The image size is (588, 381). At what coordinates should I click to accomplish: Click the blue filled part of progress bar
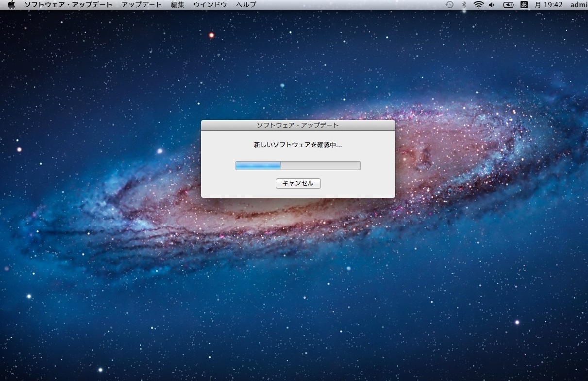click(258, 166)
